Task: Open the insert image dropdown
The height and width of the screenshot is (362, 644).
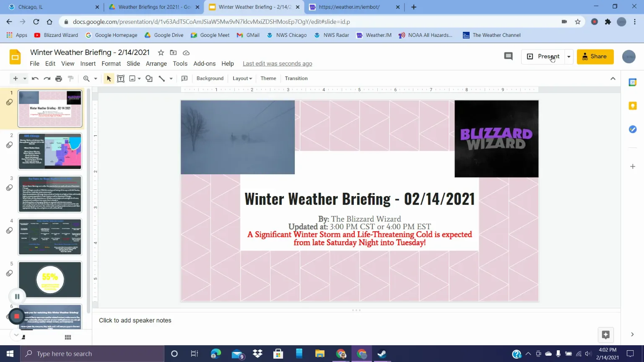Action: pyautogui.click(x=139, y=78)
